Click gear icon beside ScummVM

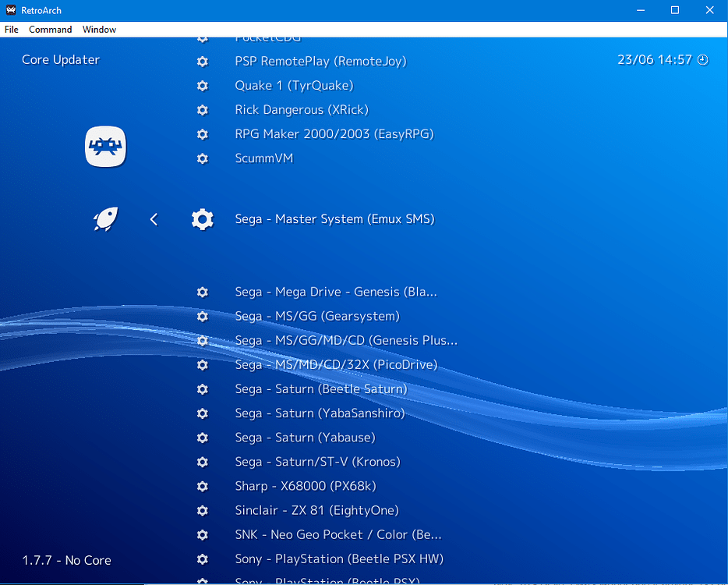203,158
